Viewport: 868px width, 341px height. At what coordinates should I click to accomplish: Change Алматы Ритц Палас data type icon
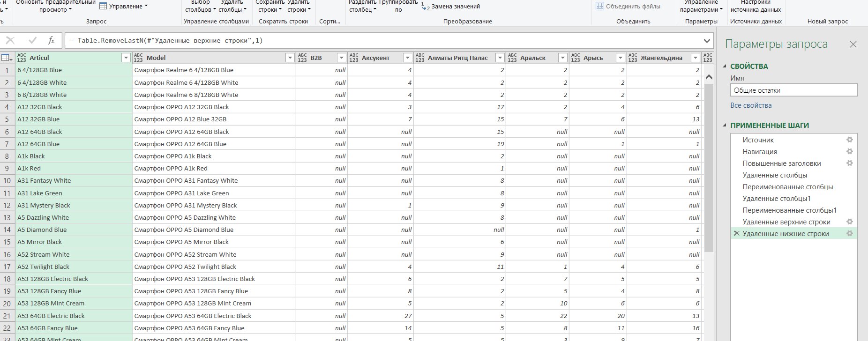point(420,58)
